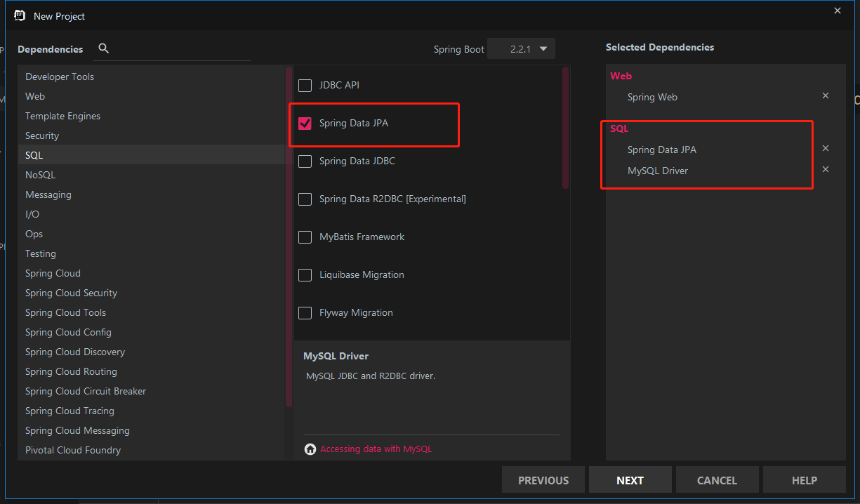Click the PREVIOUS button
Image resolution: width=860 pixels, height=504 pixels.
(543, 480)
